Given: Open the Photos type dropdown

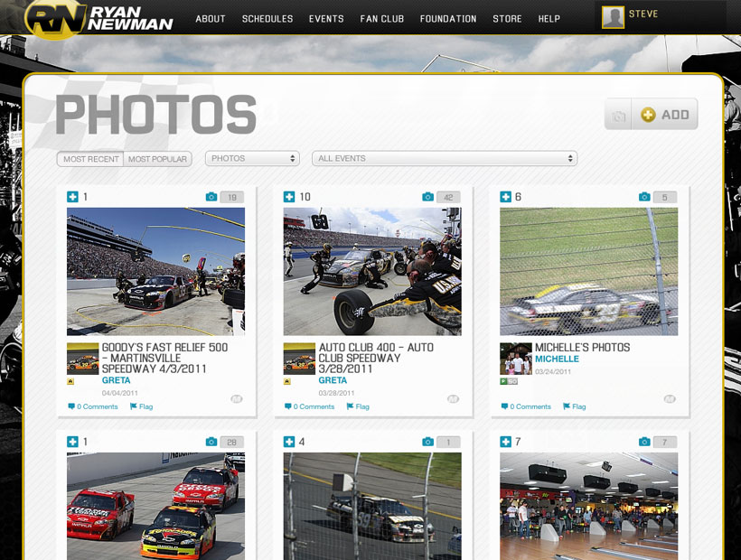Looking at the screenshot, I should coord(252,158).
